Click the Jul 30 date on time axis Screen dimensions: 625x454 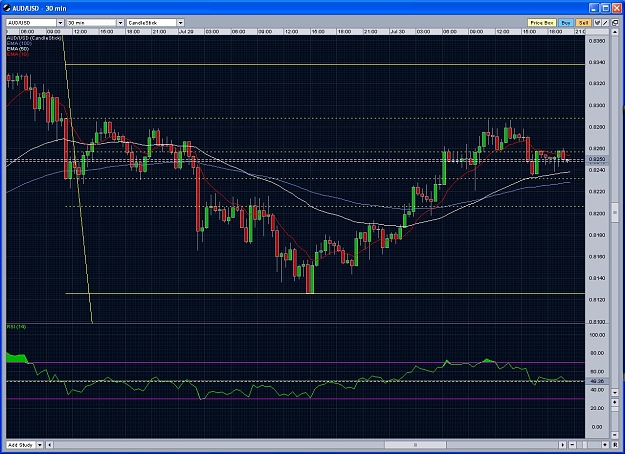[x=397, y=31]
